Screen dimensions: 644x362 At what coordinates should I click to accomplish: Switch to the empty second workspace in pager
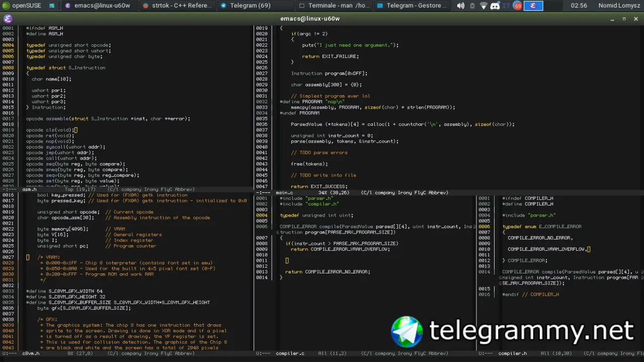(552, 6)
